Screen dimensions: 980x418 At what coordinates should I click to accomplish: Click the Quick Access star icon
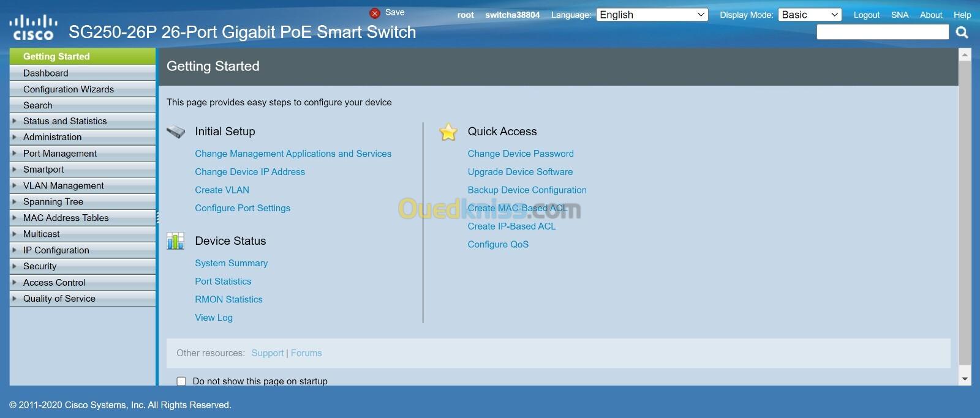click(448, 132)
